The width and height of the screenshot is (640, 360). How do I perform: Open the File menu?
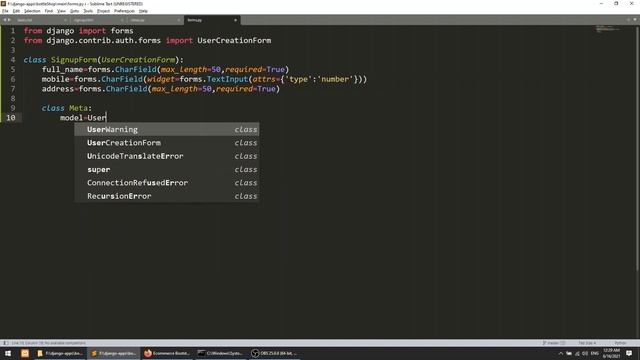tap(5, 11)
